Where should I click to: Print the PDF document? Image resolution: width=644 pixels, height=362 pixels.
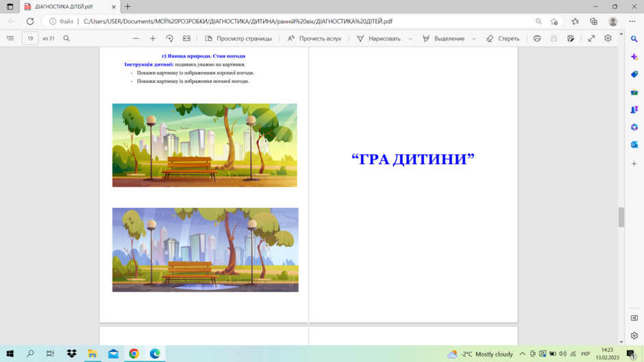click(x=537, y=38)
